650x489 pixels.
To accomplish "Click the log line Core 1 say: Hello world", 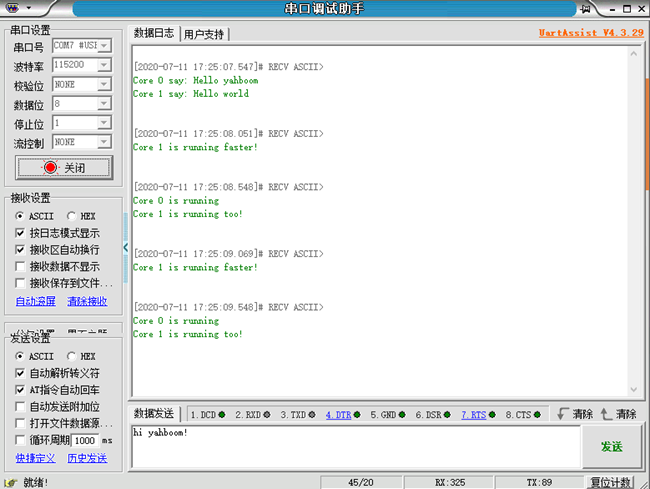I will click(191, 94).
